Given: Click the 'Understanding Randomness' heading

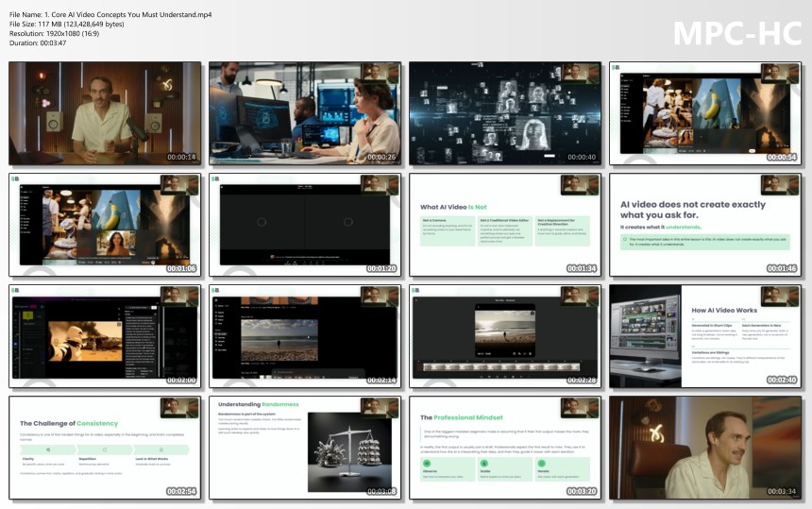Looking at the screenshot, I should point(259,404).
